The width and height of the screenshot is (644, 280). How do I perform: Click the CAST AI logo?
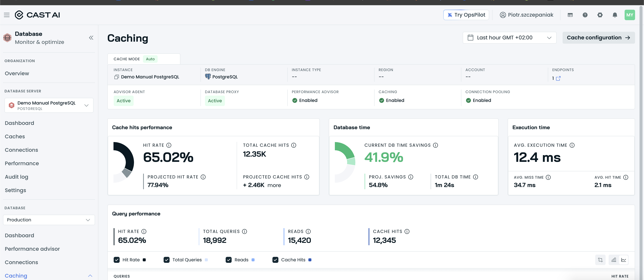pos(37,15)
